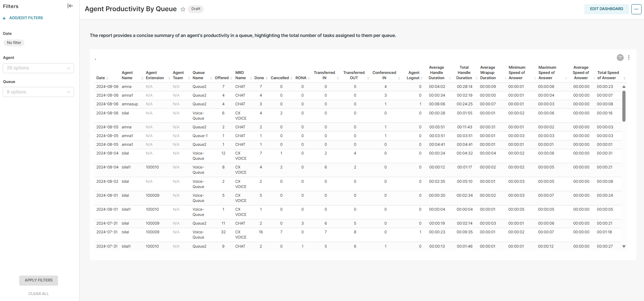Sort table by Date column
This screenshot has height=301, width=644.
click(101, 78)
